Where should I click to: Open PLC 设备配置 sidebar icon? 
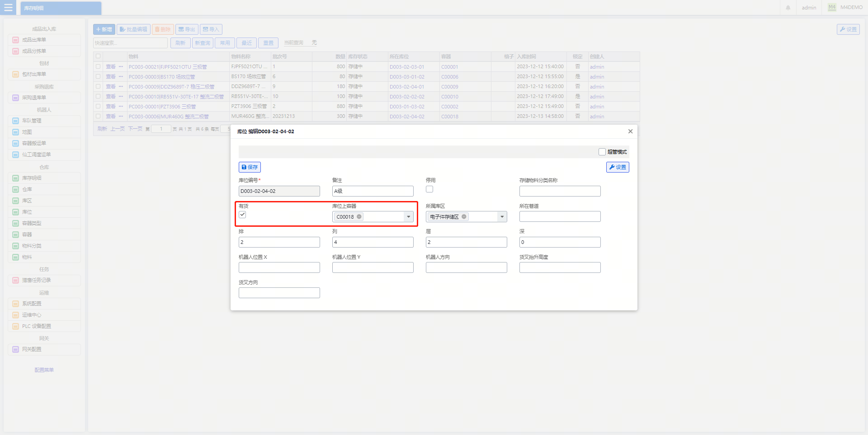(x=16, y=327)
